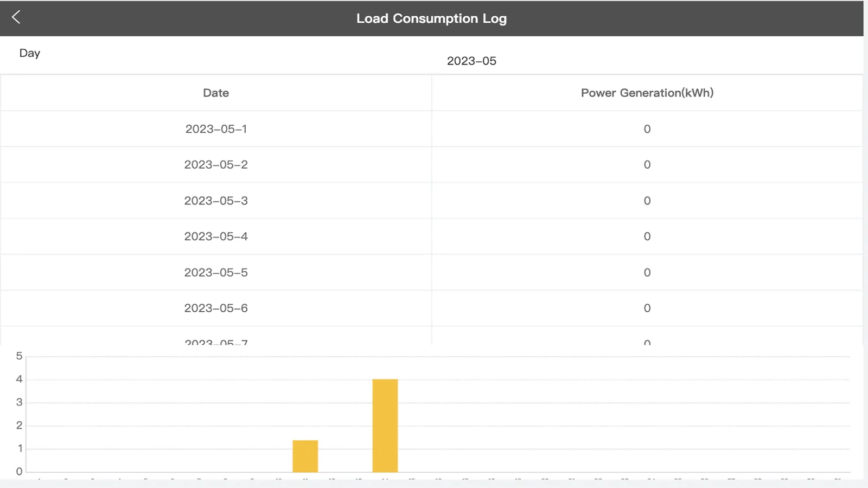Open the 2023-05 month picker
This screenshot has height=488, width=868.
471,61
